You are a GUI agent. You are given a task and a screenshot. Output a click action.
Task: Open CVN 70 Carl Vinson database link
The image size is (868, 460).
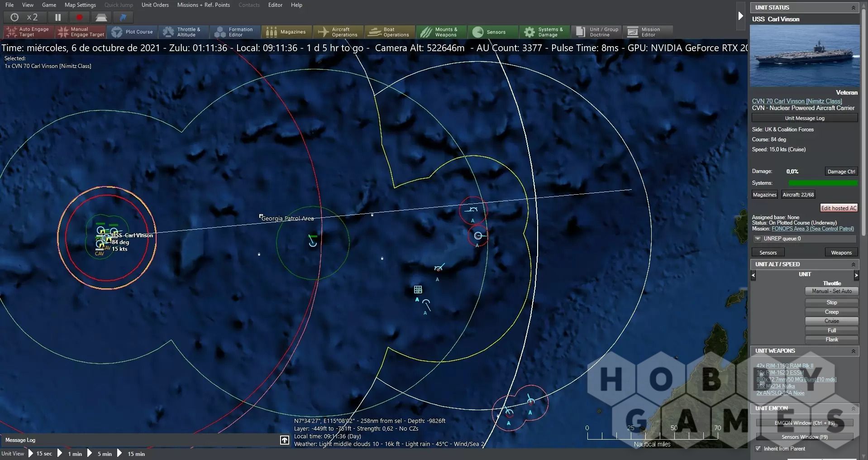click(x=797, y=101)
